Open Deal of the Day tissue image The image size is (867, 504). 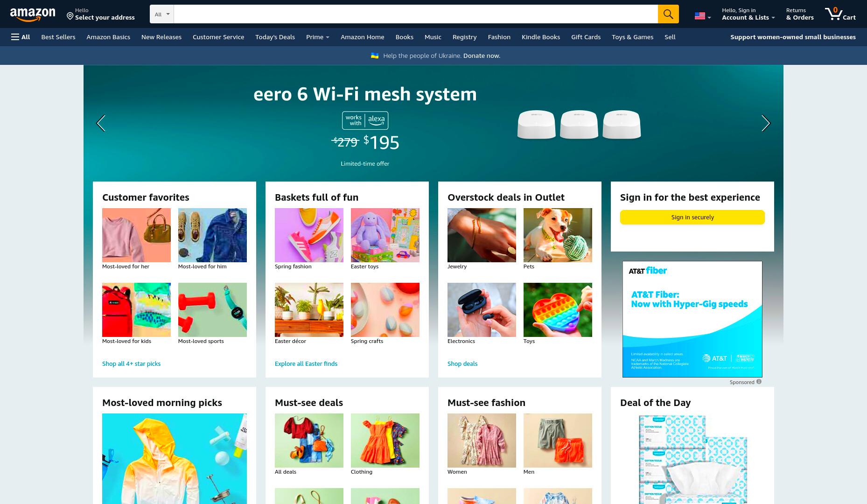click(x=692, y=459)
